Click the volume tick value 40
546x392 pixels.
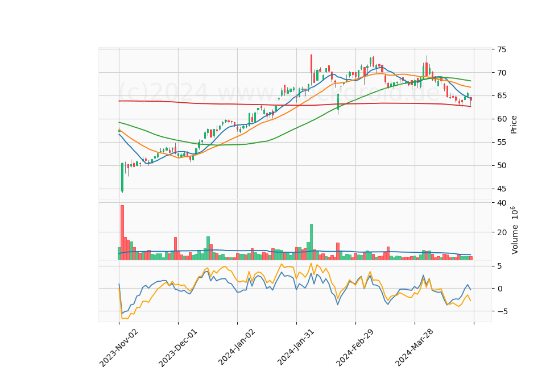click(502, 203)
